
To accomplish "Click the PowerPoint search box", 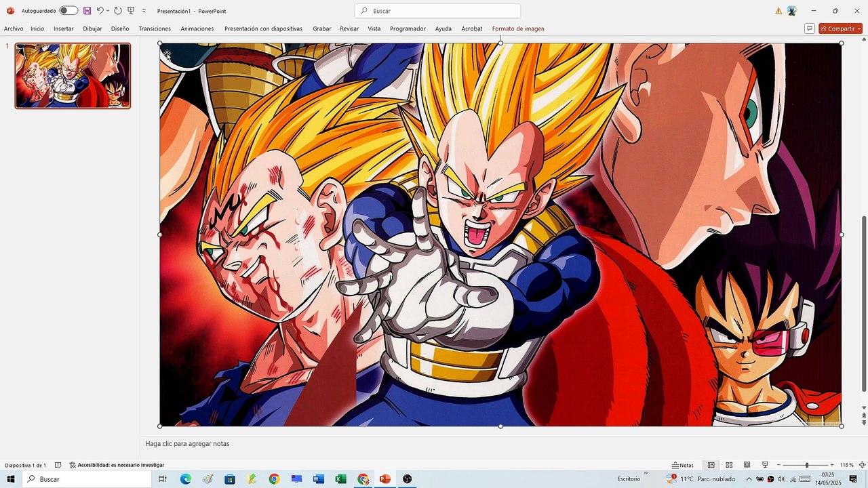I will click(x=437, y=11).
